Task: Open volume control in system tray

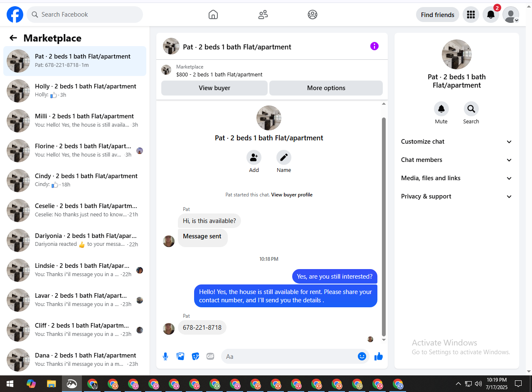Action: 478,384
